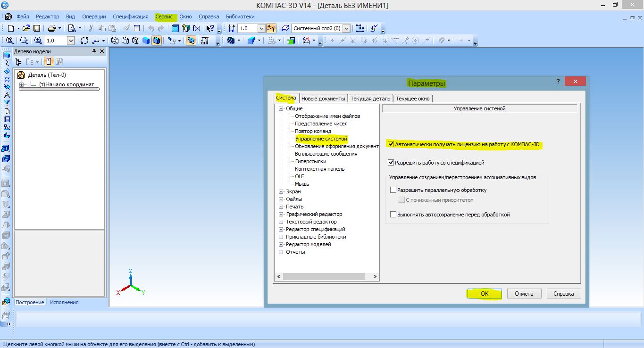Screen dimensions: 644x348
Task: Click the Отмена button
Action: pyautogui.click(x=524, y=293)
